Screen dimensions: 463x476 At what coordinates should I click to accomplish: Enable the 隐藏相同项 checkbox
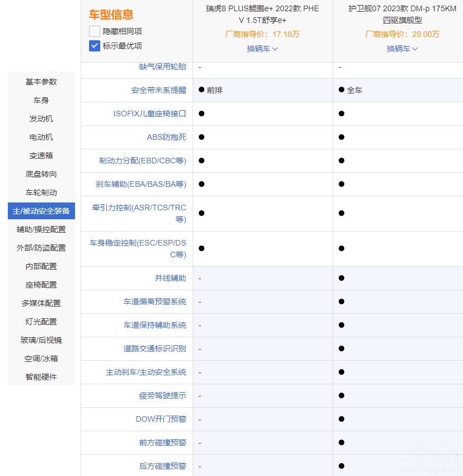click(x=93, y=31)
